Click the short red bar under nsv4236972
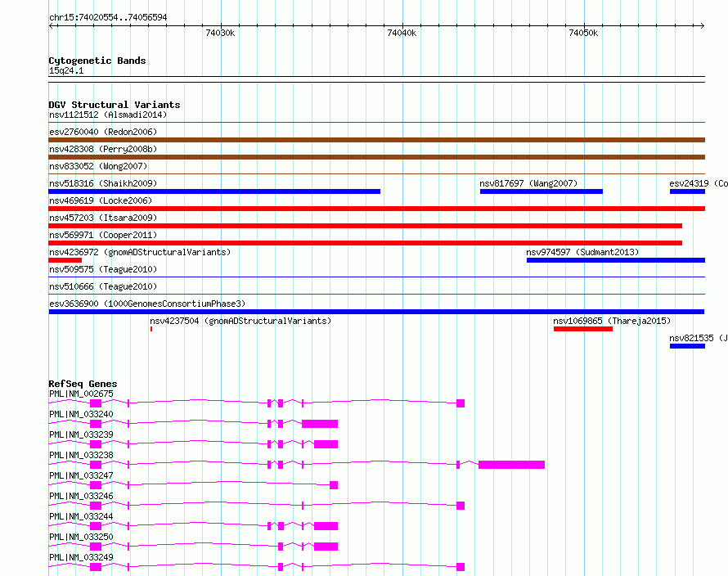 pyautogui.click(x=65, y=260)
